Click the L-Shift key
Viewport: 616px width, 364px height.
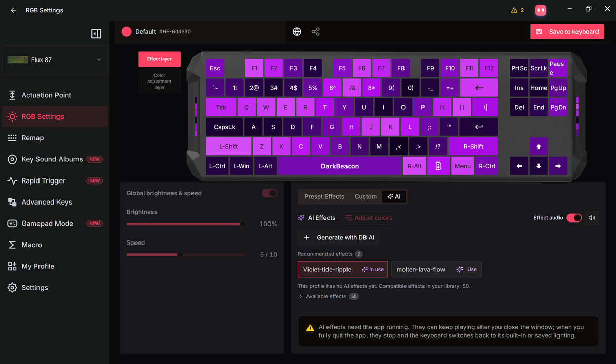(x=228, y=147)
